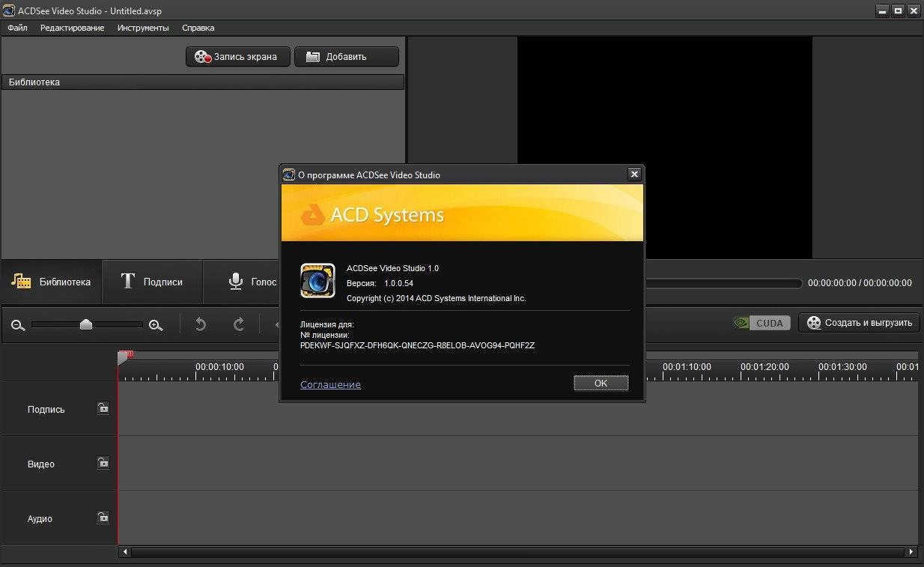Switch to the Библиотека tab

coord(51,282)
